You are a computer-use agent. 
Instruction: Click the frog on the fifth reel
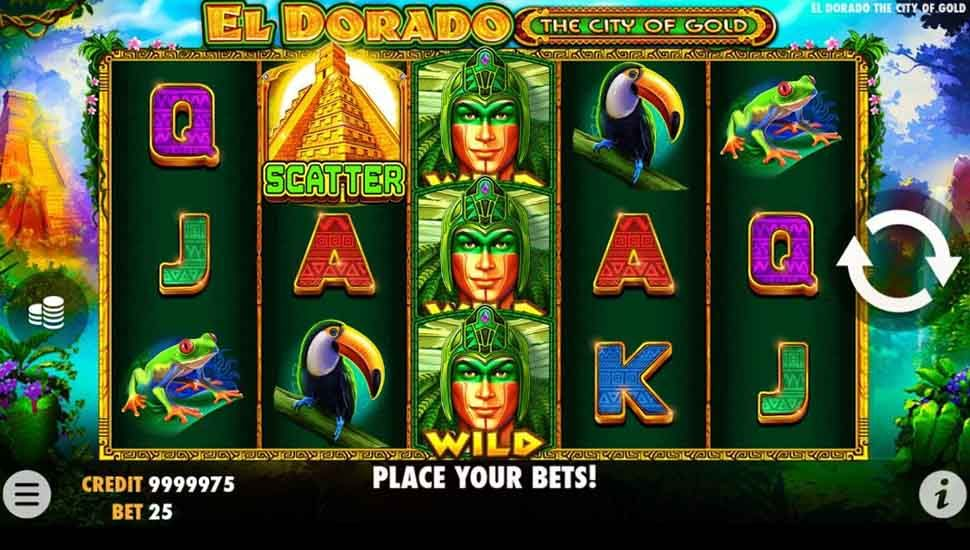click(x=781, y=120)
